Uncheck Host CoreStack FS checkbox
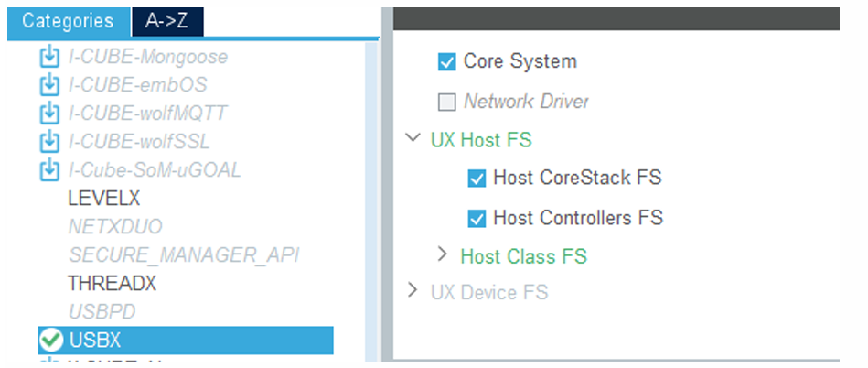This screenshot has width=868, height=368. point(477,179)
